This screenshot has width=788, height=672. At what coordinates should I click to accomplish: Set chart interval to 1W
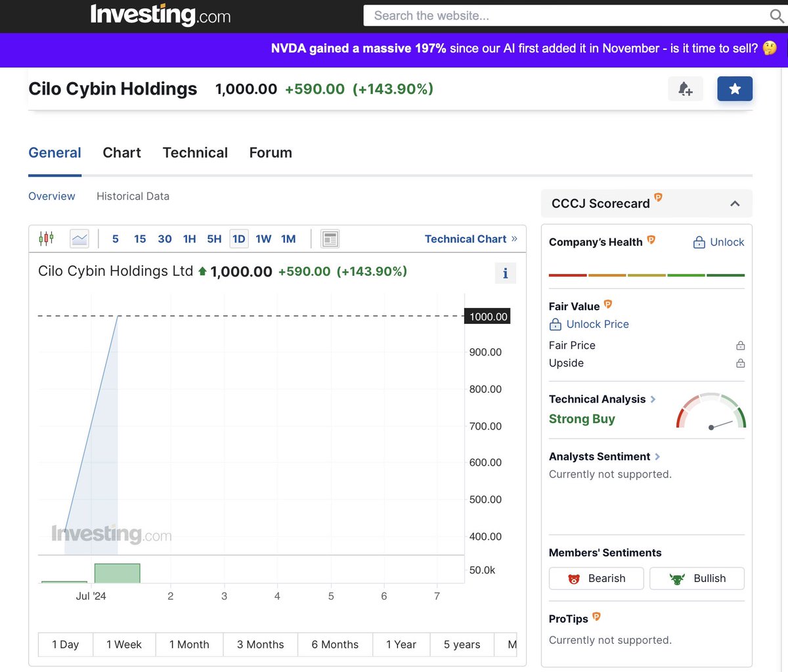tap(263, 239)
